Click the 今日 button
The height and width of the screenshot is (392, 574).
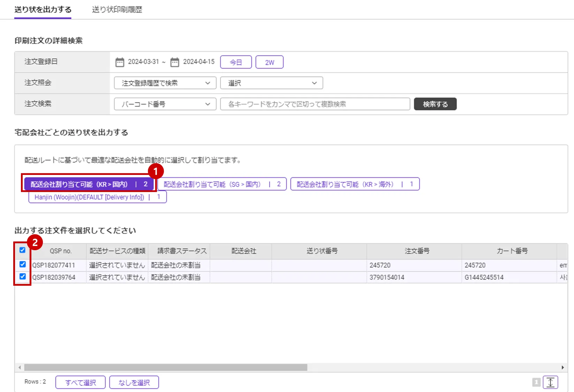click(x=236, y=62)
